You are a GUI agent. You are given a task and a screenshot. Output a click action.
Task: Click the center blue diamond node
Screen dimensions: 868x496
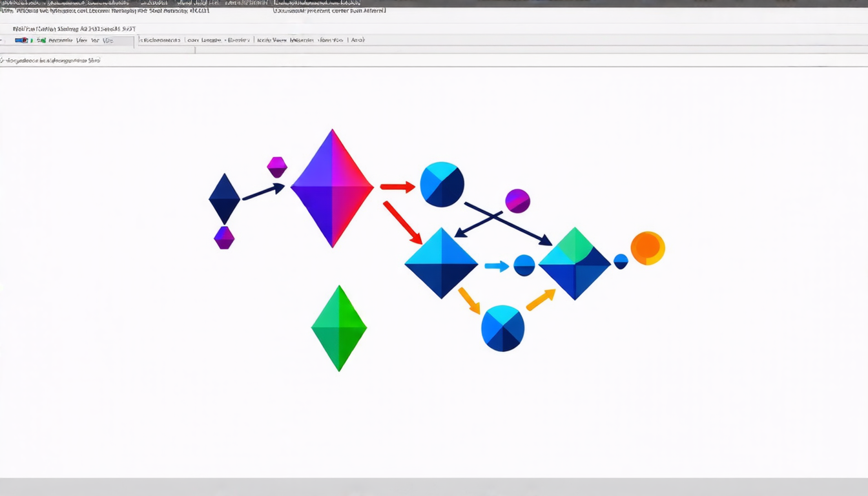pos(441,263)
